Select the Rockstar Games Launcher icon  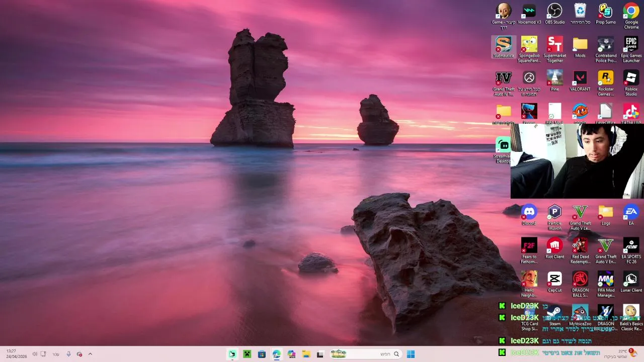click(x=606, y=83)
